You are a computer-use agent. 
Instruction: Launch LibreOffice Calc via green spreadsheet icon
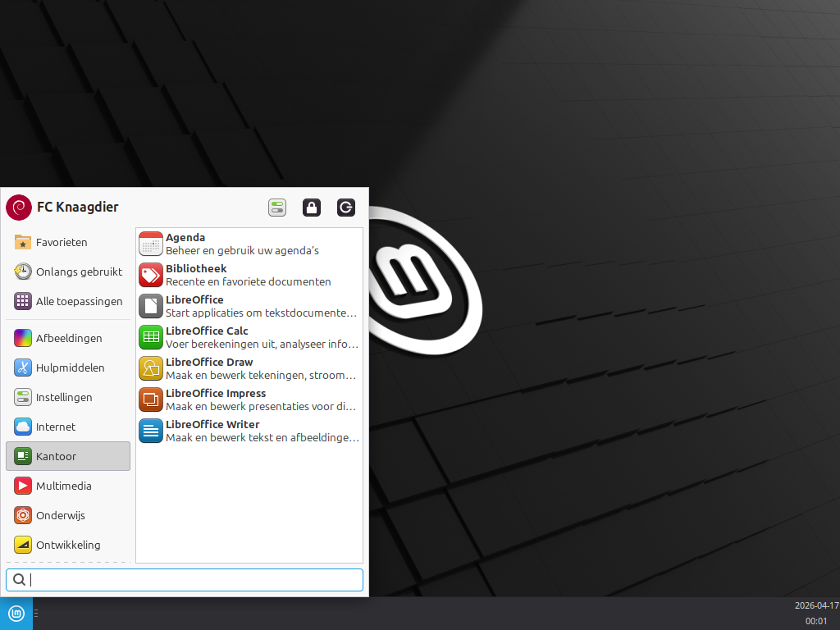[x=151, y=337]
